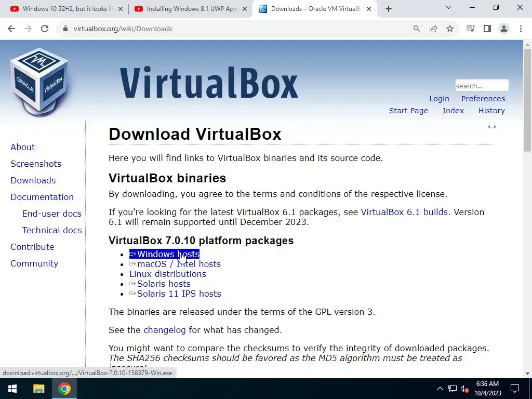The height and width of the screenshot is (399, 532).
Task: Open the Preferences link
Action: pyautogui.click(x=483, y=99)
